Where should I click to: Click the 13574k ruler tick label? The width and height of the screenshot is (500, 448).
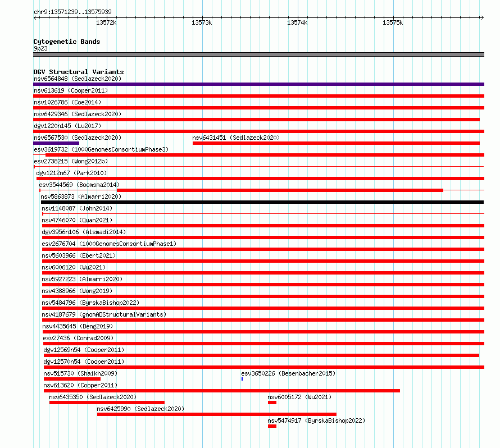pyautogui.click(x=297, y=22)
